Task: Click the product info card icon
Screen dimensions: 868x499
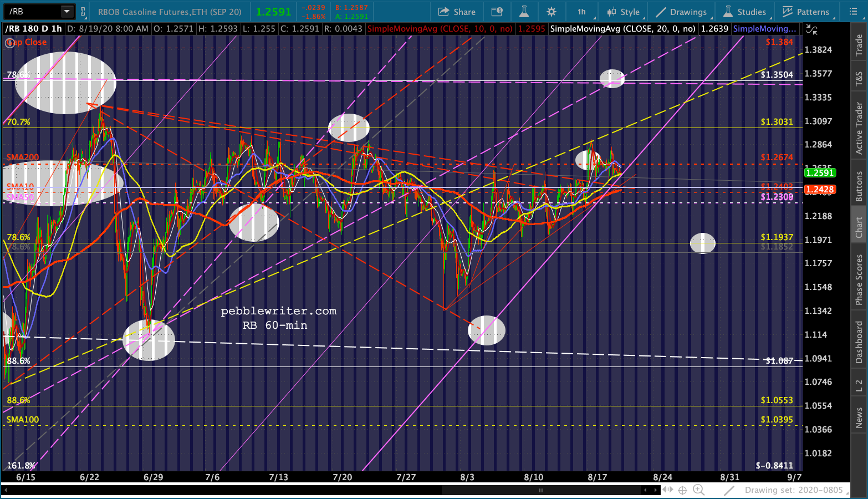Action: pos(497,12)
